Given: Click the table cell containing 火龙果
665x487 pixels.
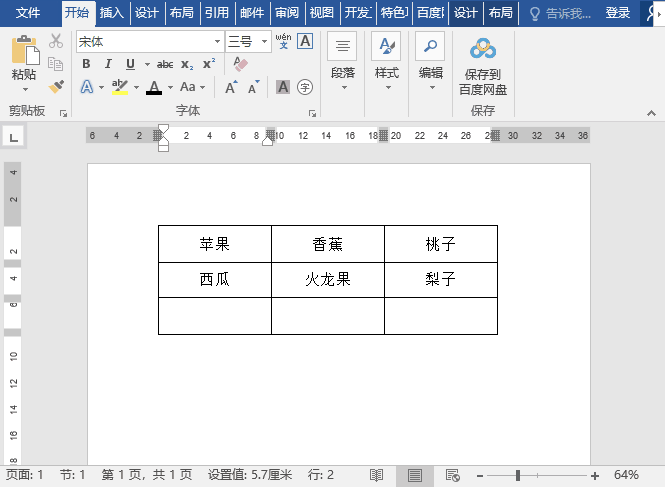Looking at the screenshot, I should (328, 280).
